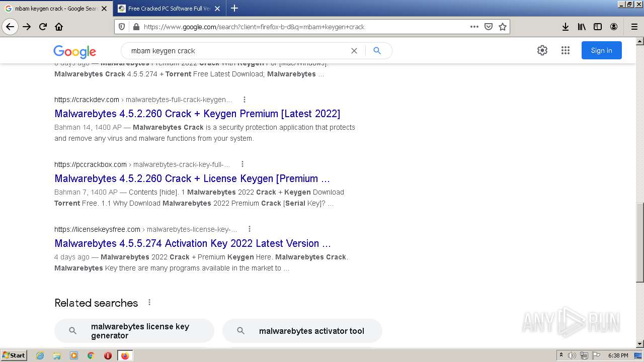Open Malwarebytes 4.5.5.274 Activation Key result
The image size is (644, 362).
(193, 243)
